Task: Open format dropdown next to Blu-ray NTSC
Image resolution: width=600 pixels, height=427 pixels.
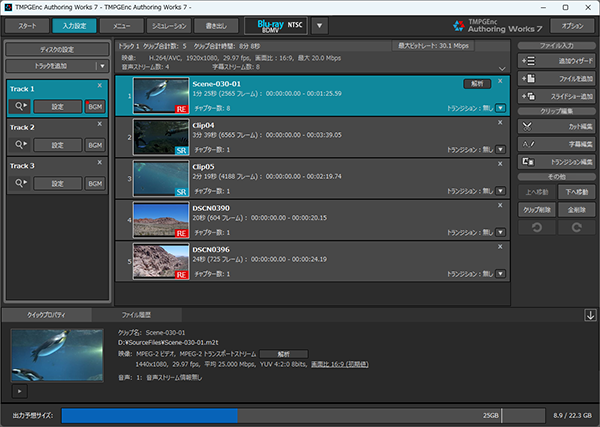Action: (320, 26)
